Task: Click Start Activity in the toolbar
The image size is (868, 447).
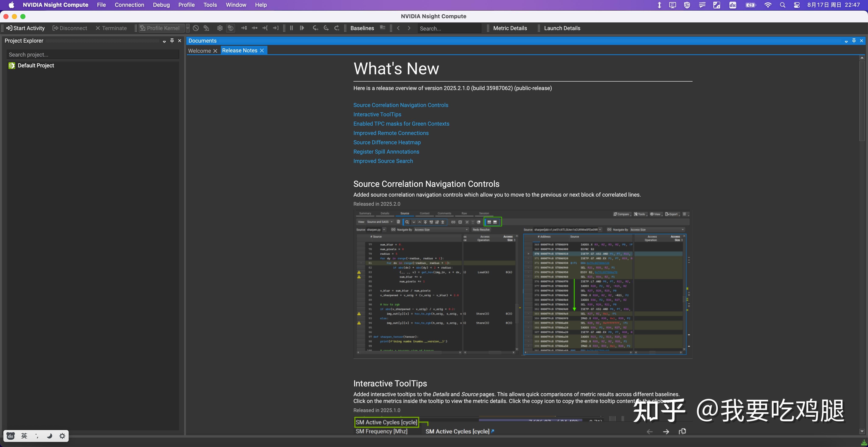Action: pyautogui.click(x=26, y=28)
